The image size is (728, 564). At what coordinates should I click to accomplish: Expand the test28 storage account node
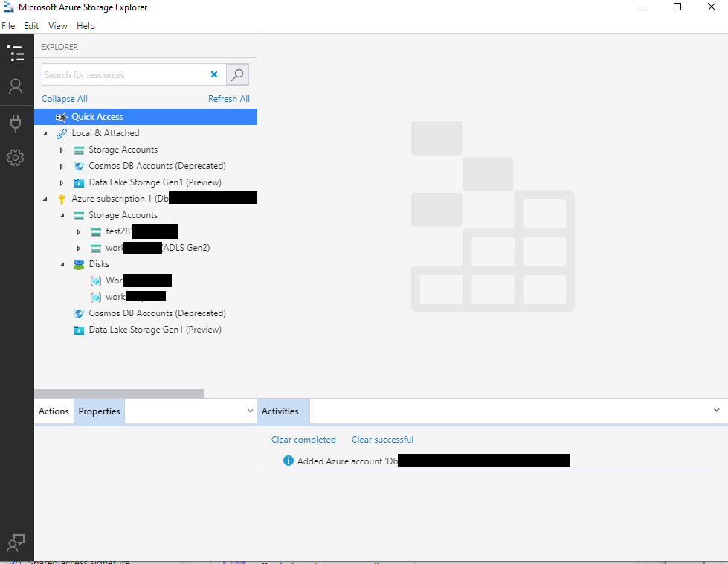[79, 232]
